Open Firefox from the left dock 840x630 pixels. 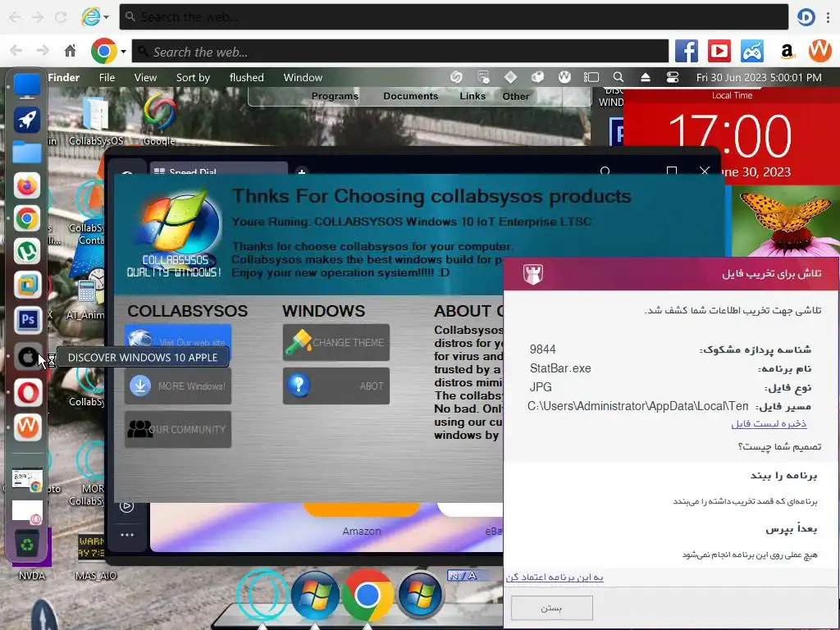(27, 186)
